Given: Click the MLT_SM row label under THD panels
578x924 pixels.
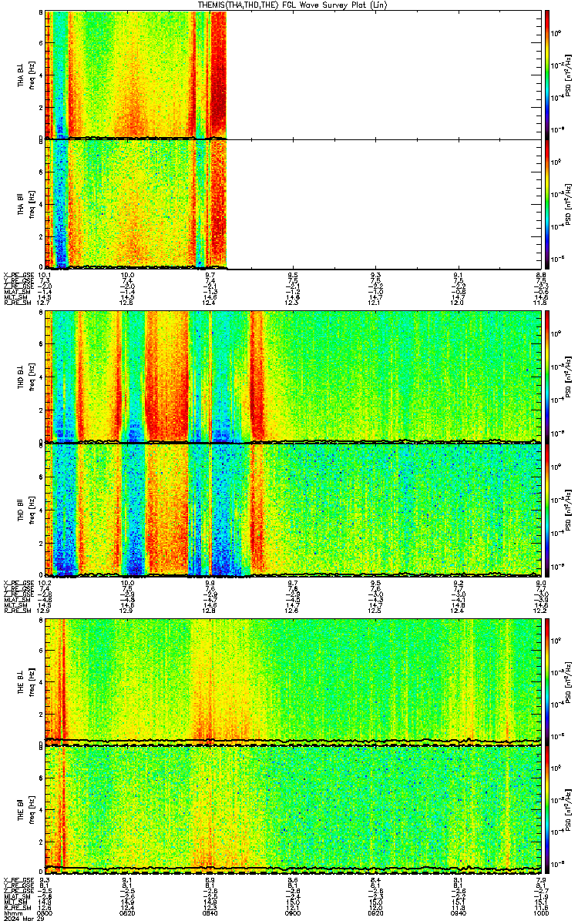Looking at the screenshot, I should (x=17, y=605).
